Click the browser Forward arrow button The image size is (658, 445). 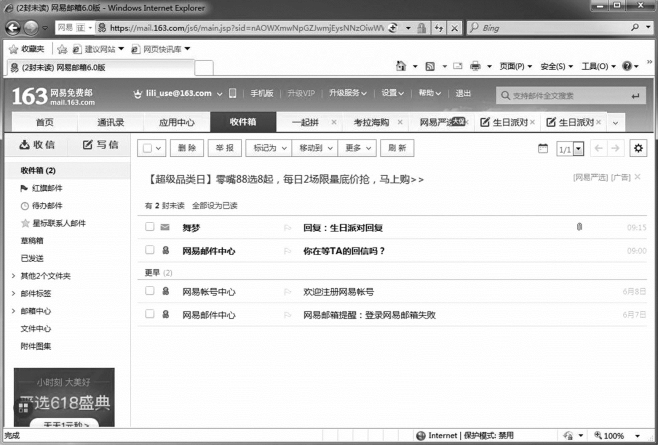point(31,28)
